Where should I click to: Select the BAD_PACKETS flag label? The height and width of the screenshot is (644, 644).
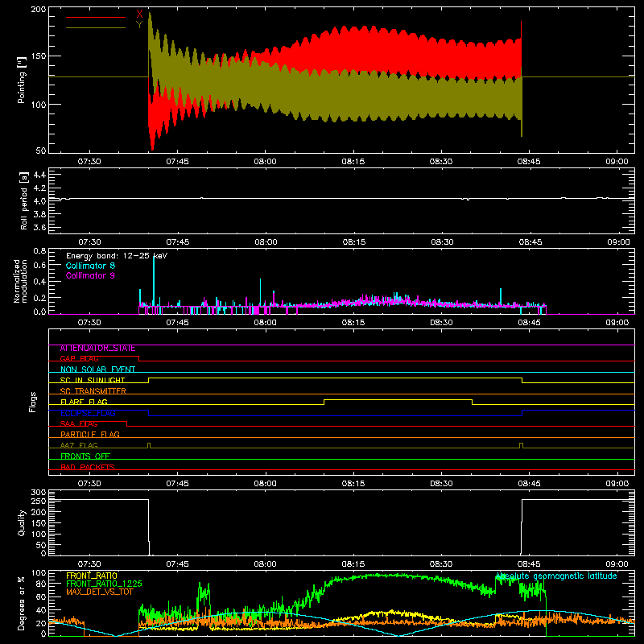coord(88,468)
